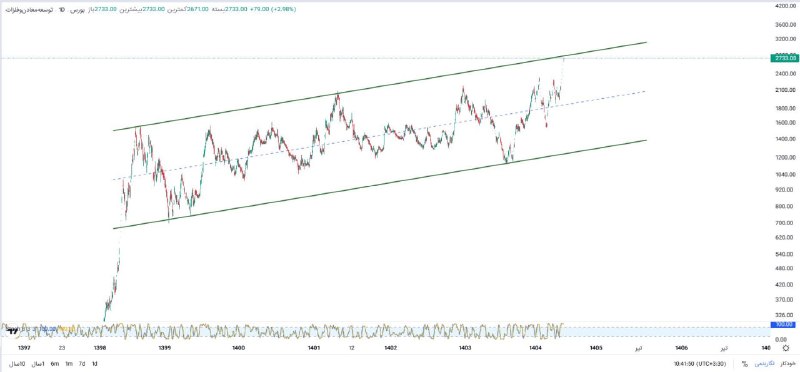Click the TradingView logo on chart
800x372 pixels.
tap(13, 332)
